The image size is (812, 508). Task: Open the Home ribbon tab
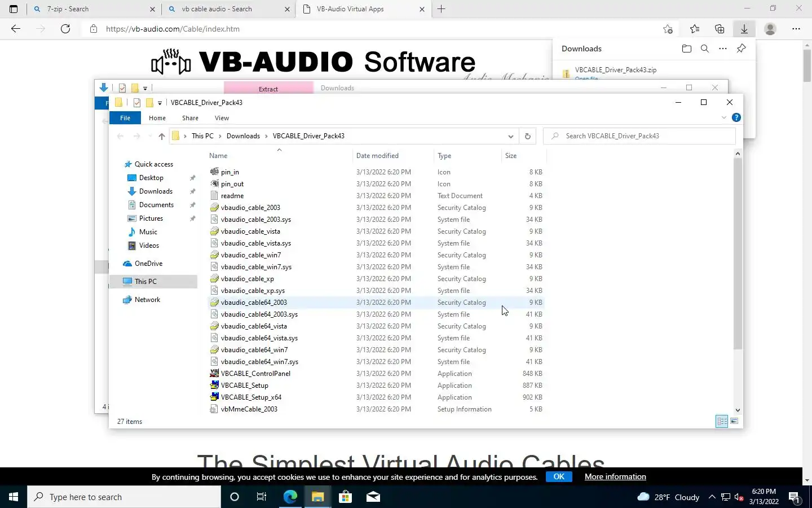tap(157, 118)
